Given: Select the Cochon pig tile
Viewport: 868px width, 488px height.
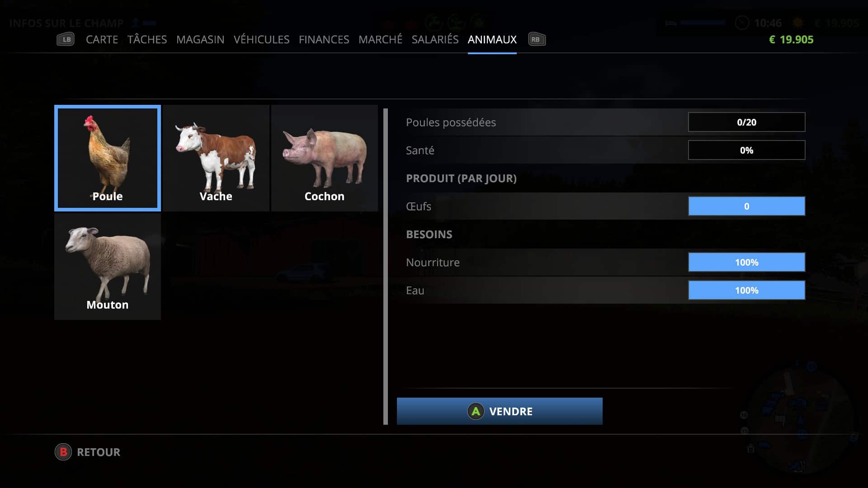Looking at the screenshot, I should pos(325,158).
